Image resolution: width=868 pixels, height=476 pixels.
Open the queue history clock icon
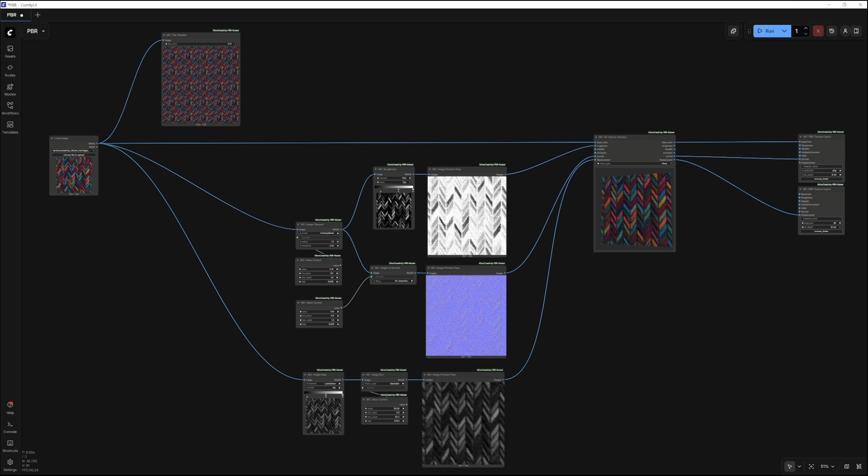click(832, 31)
